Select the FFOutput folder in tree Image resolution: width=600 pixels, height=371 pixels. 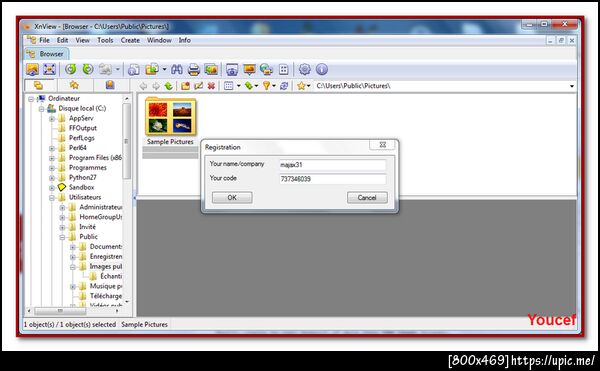point(83,128)
